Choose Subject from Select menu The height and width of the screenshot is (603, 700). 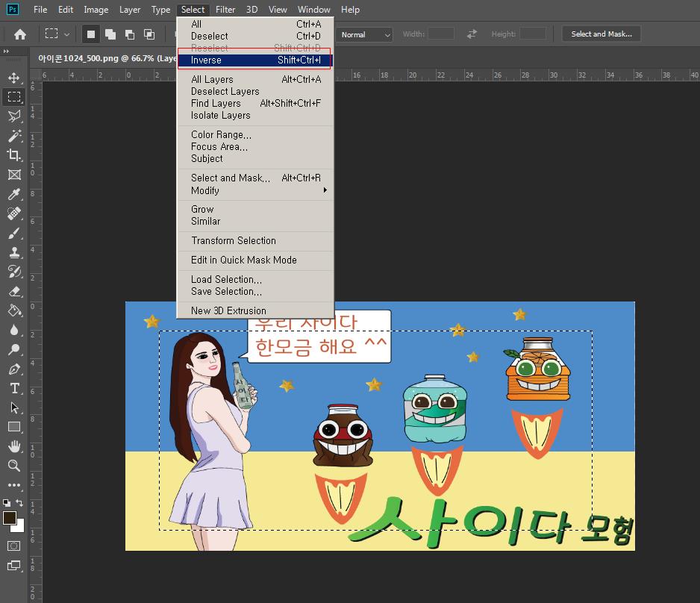[255, 158]
